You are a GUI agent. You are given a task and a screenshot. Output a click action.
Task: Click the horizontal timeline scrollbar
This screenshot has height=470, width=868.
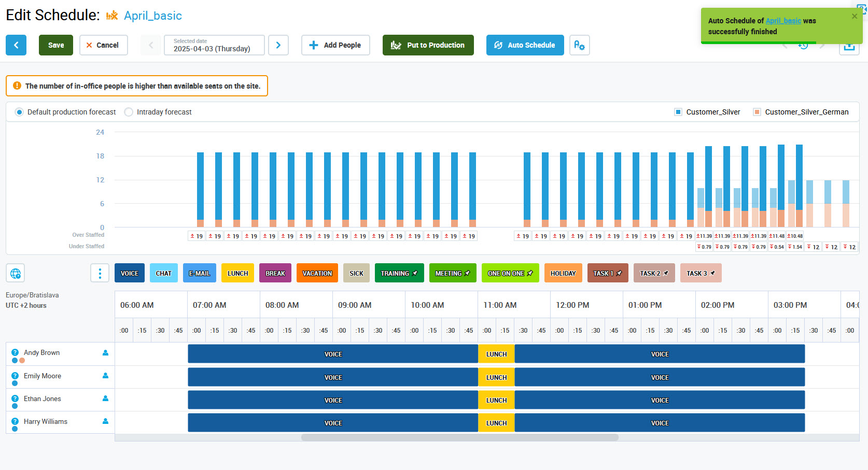tap(459, 437)
